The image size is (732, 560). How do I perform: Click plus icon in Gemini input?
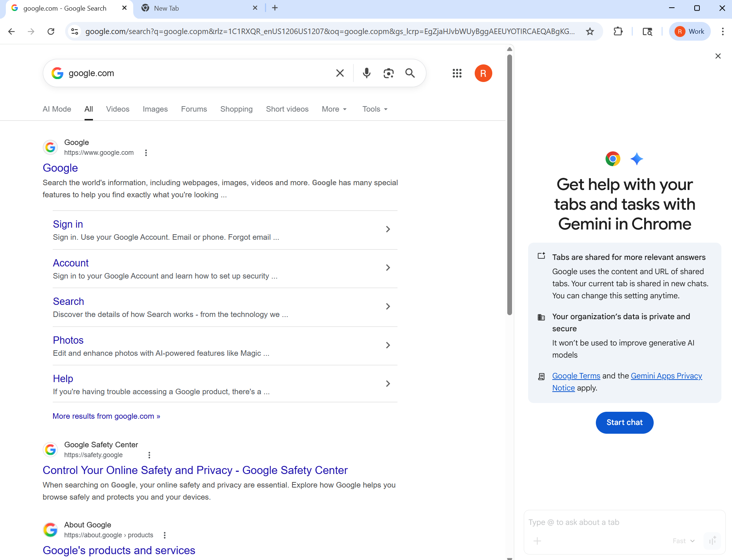pyautogui.click(x=537, y=541)
